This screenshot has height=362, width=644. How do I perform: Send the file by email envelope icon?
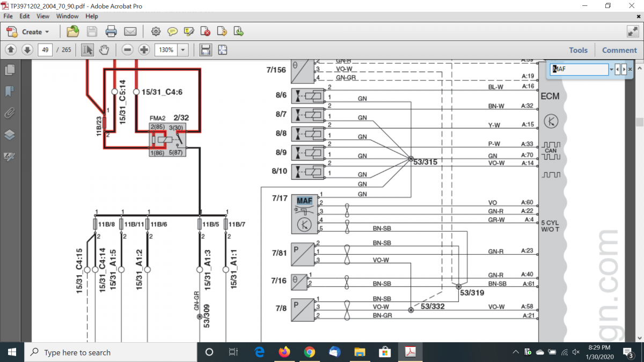point(130,32)
